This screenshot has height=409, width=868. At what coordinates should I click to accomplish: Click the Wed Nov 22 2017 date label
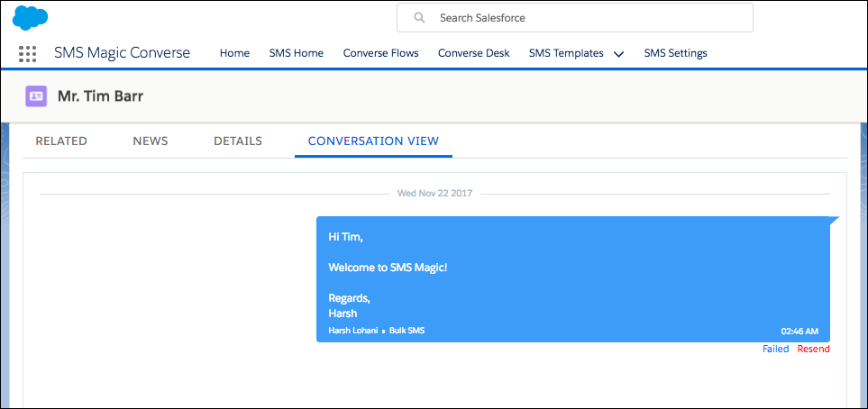[x=435, y=194]
